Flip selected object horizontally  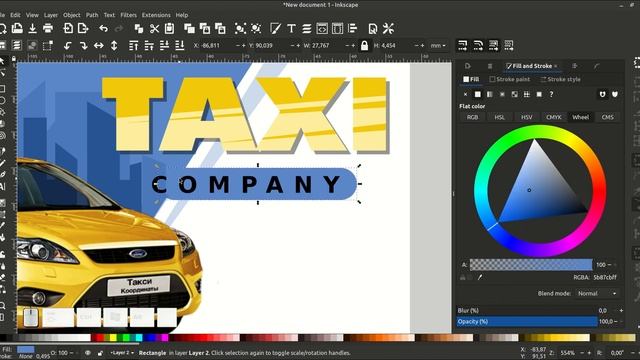(99, 45)
